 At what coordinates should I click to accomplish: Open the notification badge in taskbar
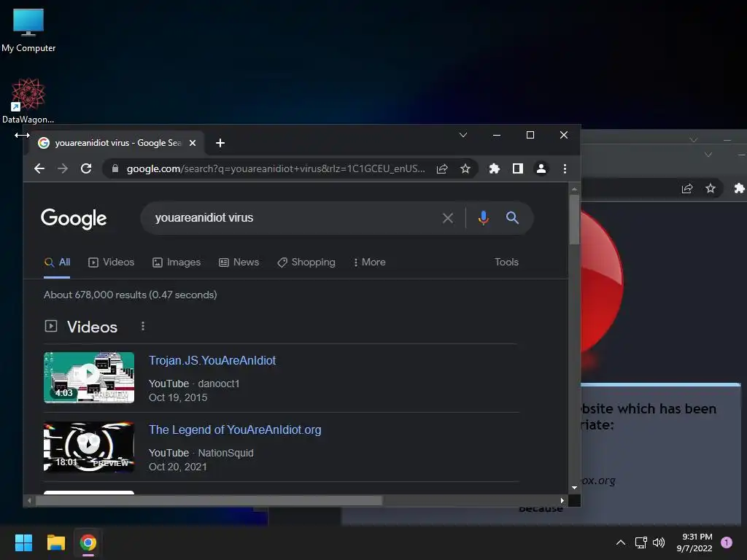click(727, 542)
